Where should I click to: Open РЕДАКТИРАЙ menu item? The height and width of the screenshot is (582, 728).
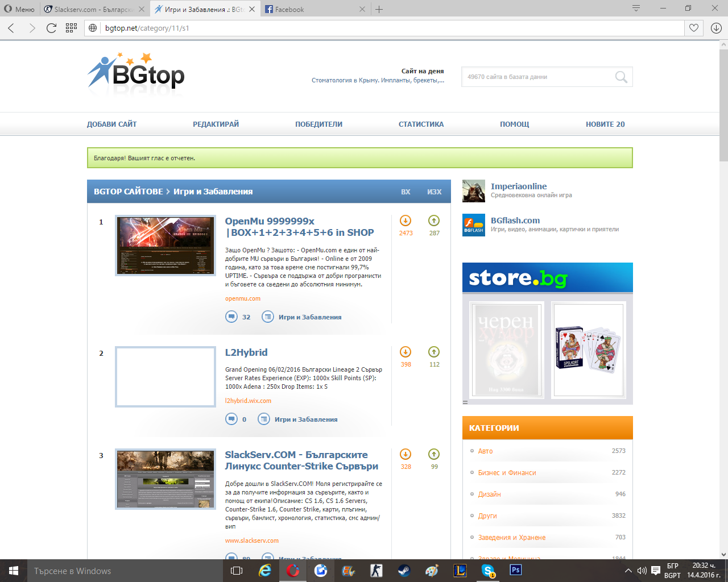pos(216,124)
